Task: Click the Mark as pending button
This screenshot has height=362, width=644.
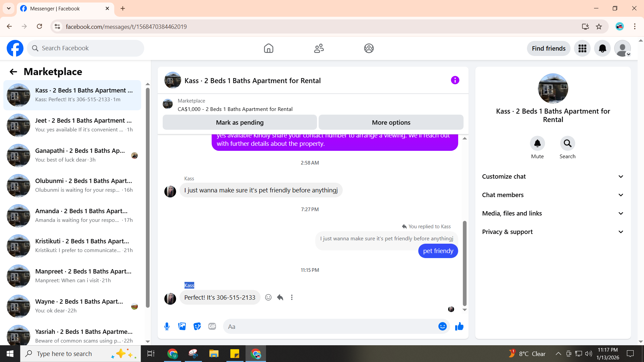Action: [239, 122]
